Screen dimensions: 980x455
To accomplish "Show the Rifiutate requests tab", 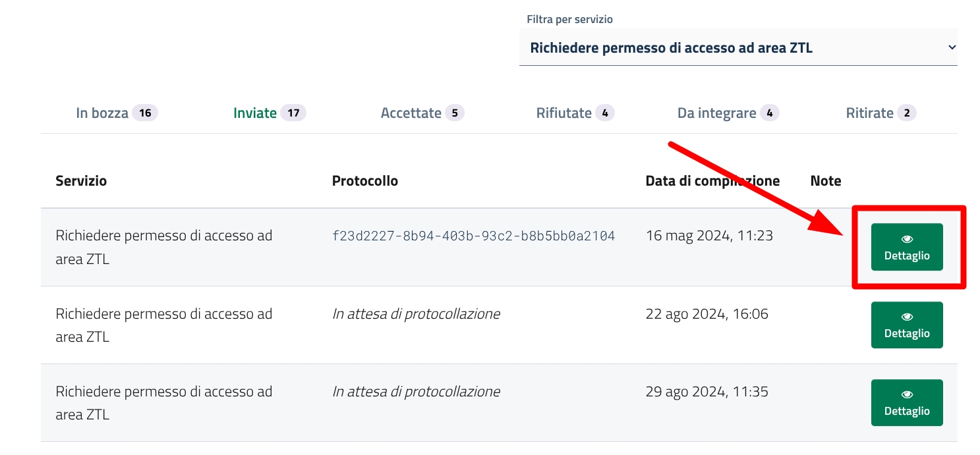I will pyautogui.click(x=564, y=113).
